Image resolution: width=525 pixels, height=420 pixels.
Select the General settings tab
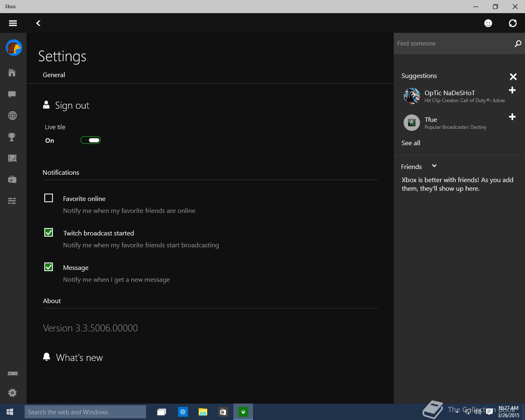pyautogui.click(x=54, y=75)
